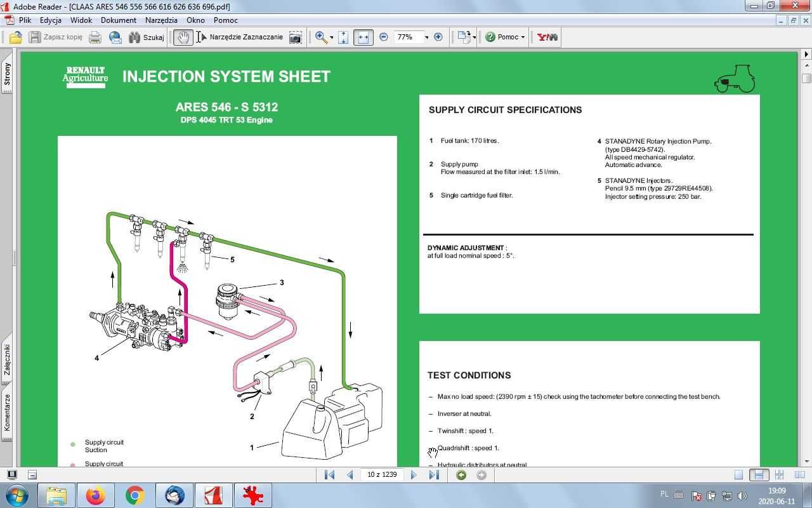
Task: Click the hide toolbars icon bottom left
Action: tap(32, 475)
